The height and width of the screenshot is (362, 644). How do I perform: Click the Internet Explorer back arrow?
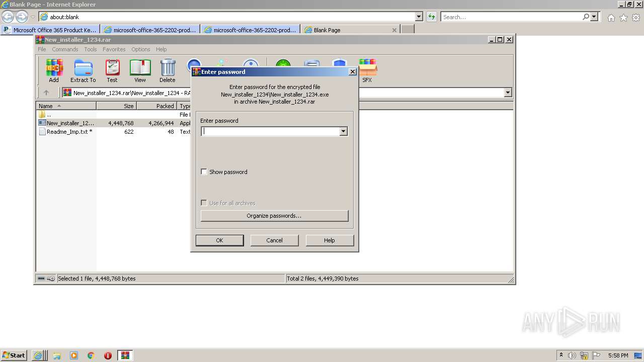(8, 17)
